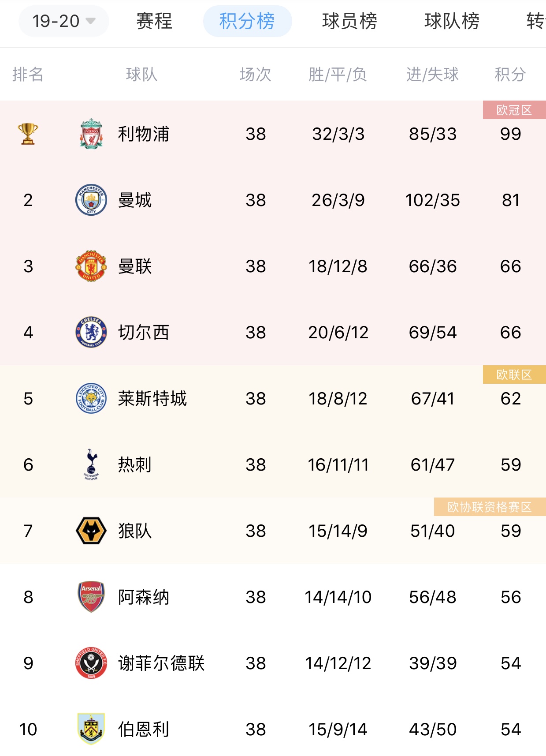The width and height of the screenshot is (546, 756).
Task: Tap the Wolves club logo
Action: click(91, 531)
